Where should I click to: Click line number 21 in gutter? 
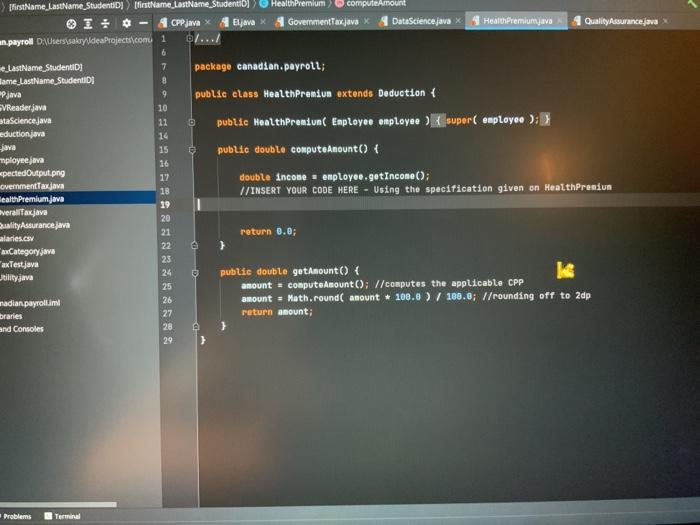coord(166,232)
